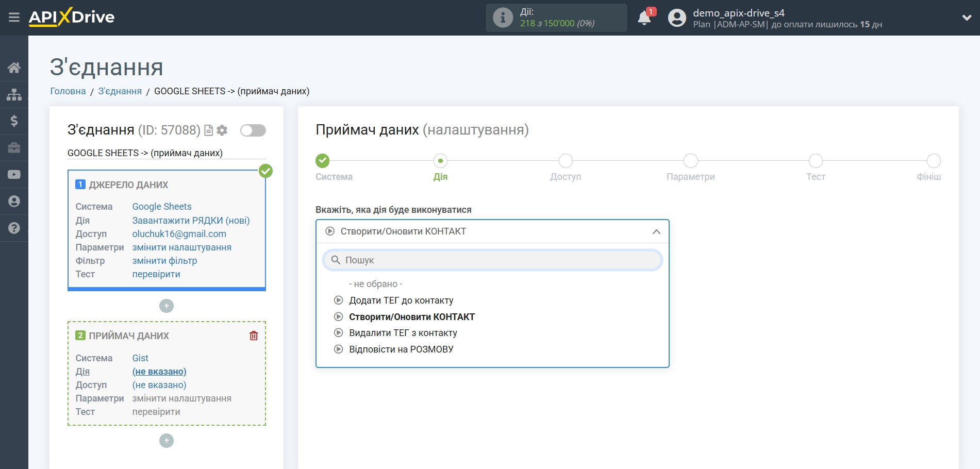Toggle the connection on/off switch
The height and width of the screenshot is (469, 980).
pyautogui.click(x=253, y=130)
